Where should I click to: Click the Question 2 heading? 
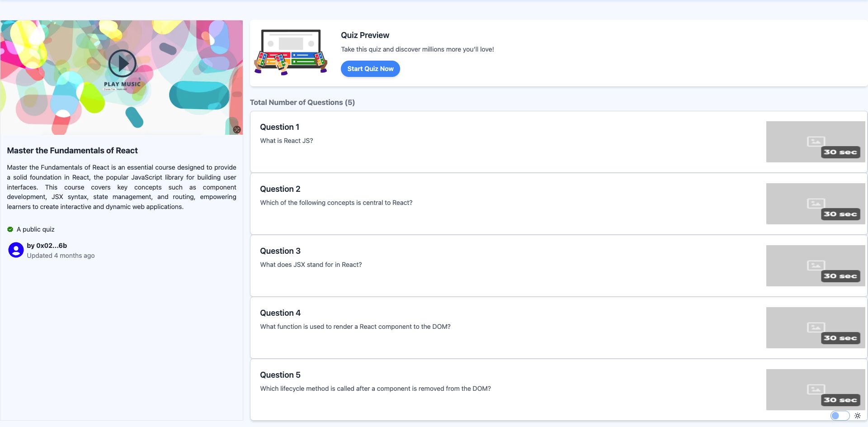point(280,189)
